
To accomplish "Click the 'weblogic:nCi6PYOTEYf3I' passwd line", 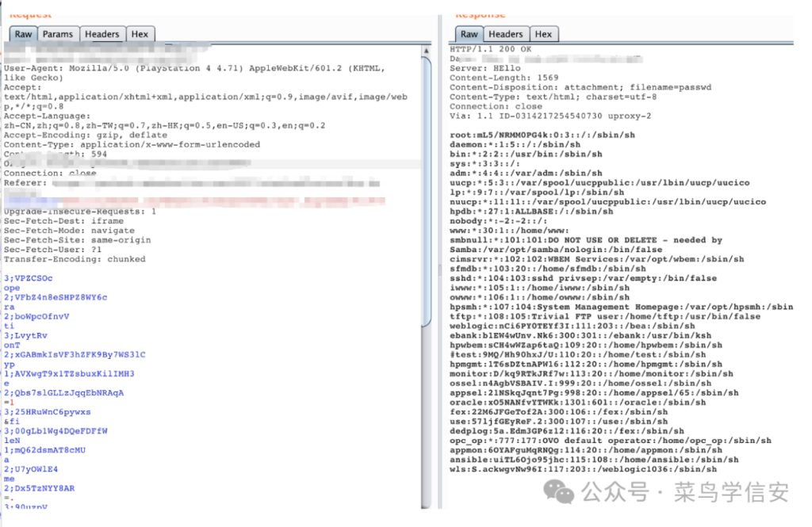I will [573, 327].
